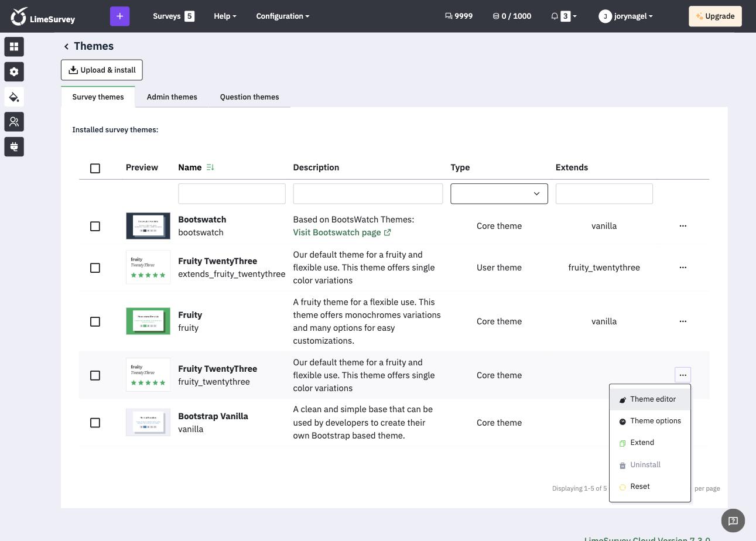Check the Bootstrap Vanilla row checkbox
756x541 pixels.
coord(95,423)
